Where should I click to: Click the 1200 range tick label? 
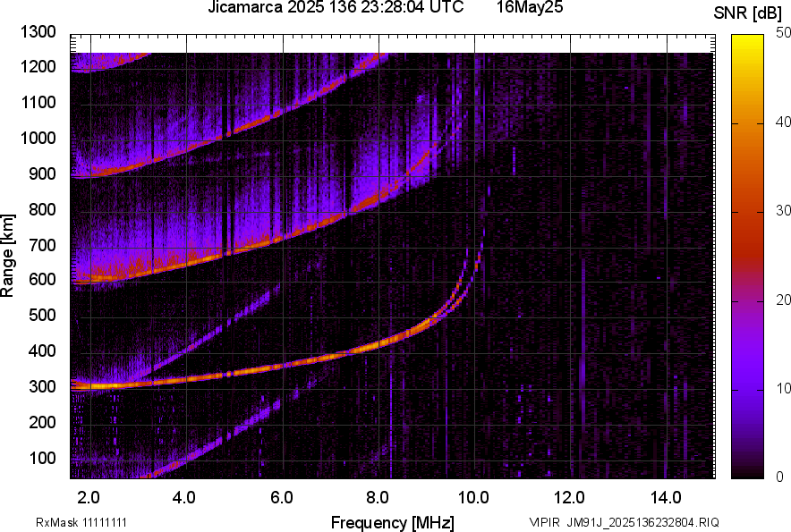point(38,66)
